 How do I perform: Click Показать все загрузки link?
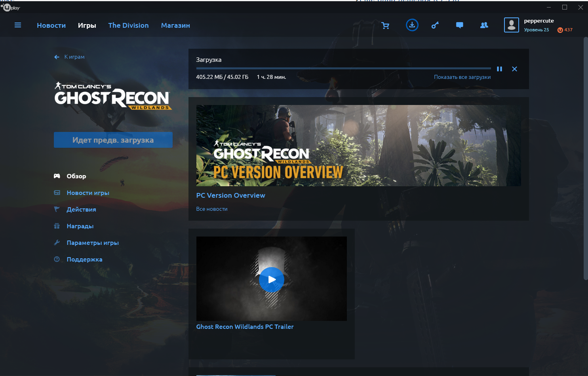462,77
